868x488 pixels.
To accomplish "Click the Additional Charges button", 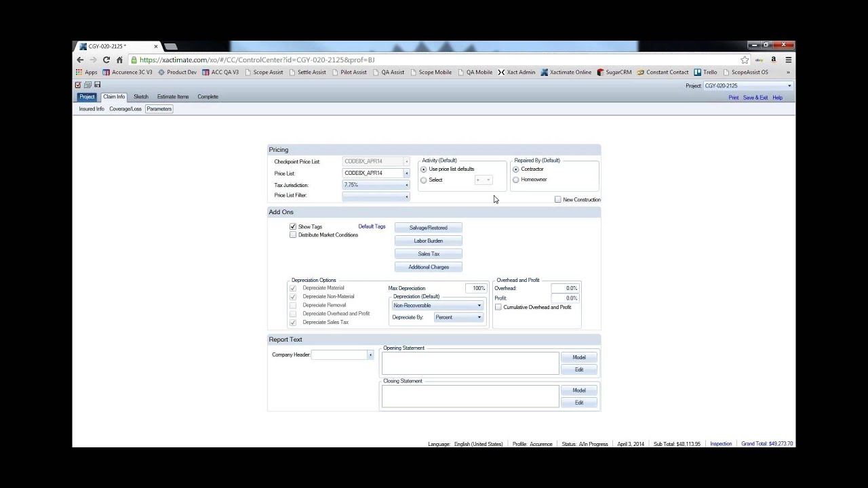I will (429, 267).
